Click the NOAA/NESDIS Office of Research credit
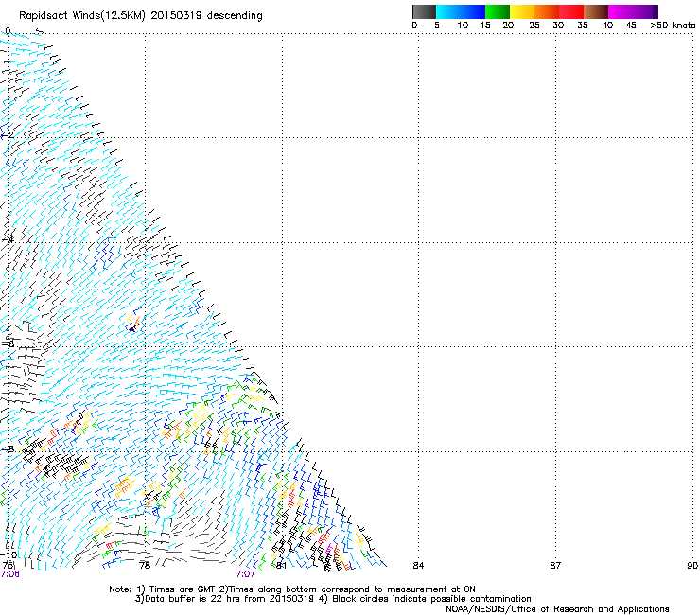The image size is (700, 615). pos(557,609)
